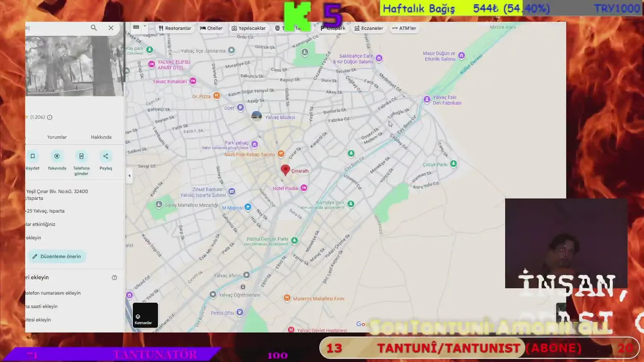Select Opet gas station marker
The height and width of the screenshot is (362, 644).
pyautogui.click(x=240, y=108)
